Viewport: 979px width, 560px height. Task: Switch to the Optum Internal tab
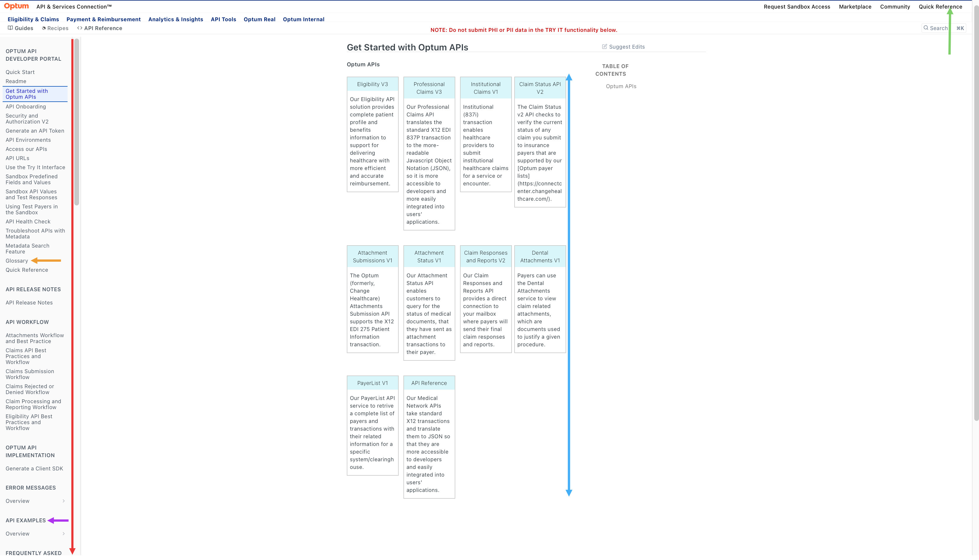click(x=303, y=19)
